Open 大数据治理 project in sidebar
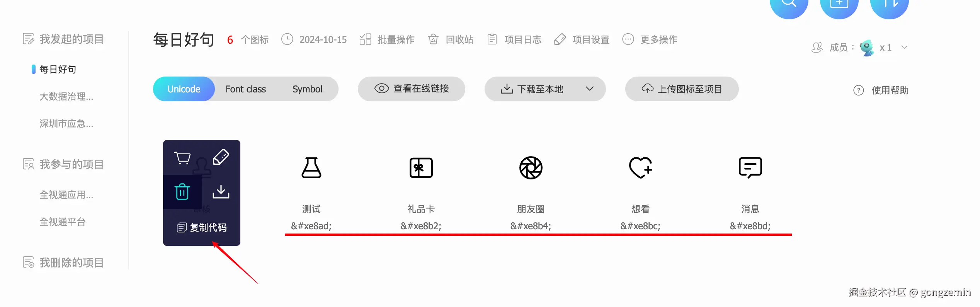Viewport: 980px width, 307px height. tap(66, 96)
